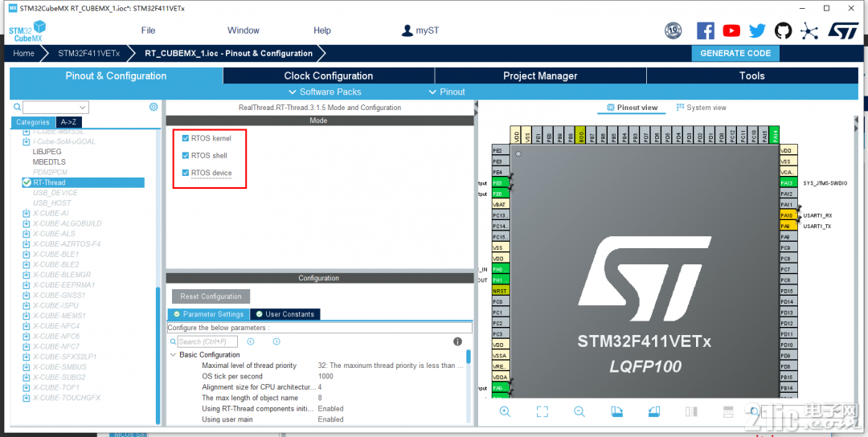Switch to the Clock Configuration tab

[329, 76]
